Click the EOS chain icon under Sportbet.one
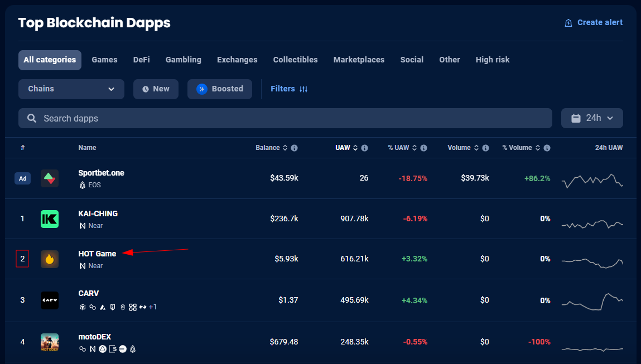Screen dimensions: 641x364 [x=83, y=185]
